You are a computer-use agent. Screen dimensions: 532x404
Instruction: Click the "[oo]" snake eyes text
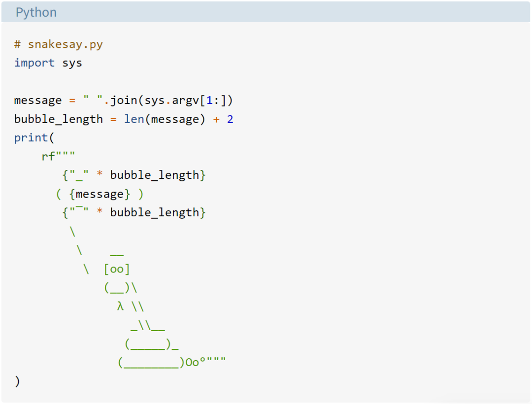(x=117, y=269)
